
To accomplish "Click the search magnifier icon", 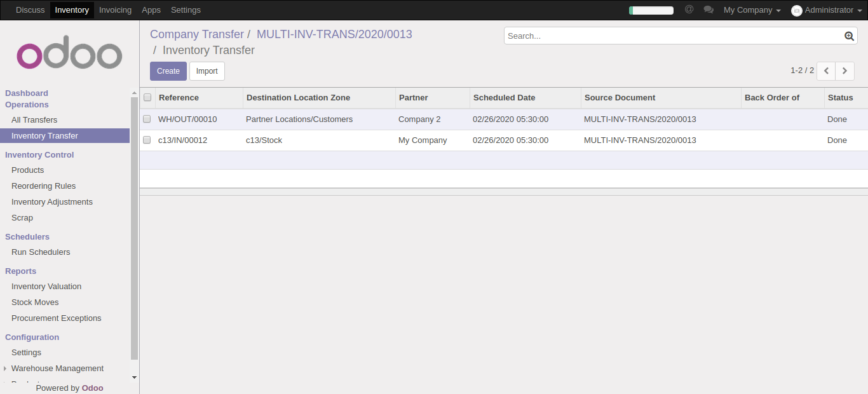I will tap(849, 36).
